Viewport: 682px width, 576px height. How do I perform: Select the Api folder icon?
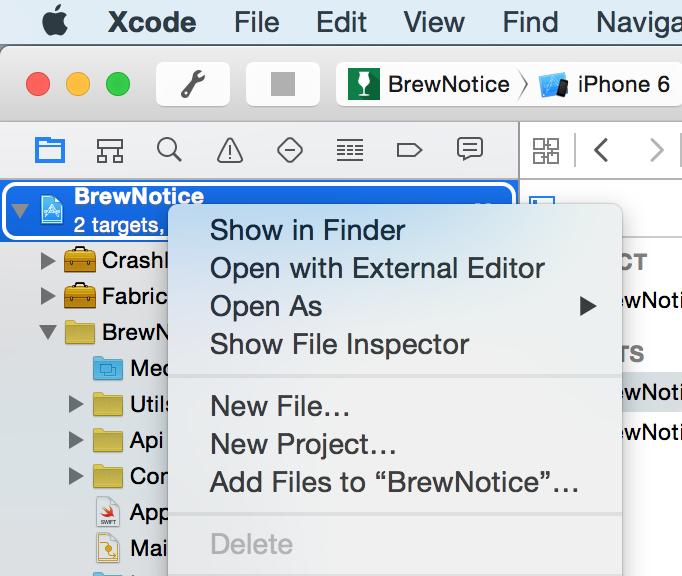tap(108, 440)
